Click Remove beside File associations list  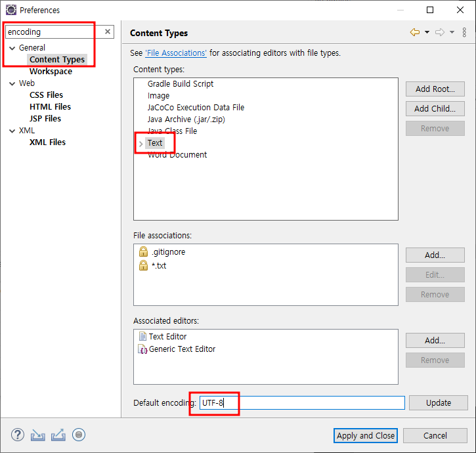(x=435, y=295)
